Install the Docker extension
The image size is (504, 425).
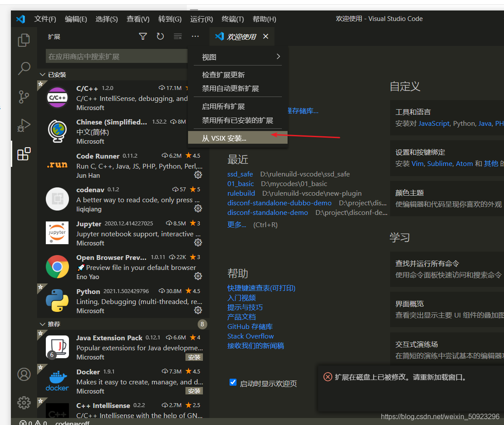194,391
